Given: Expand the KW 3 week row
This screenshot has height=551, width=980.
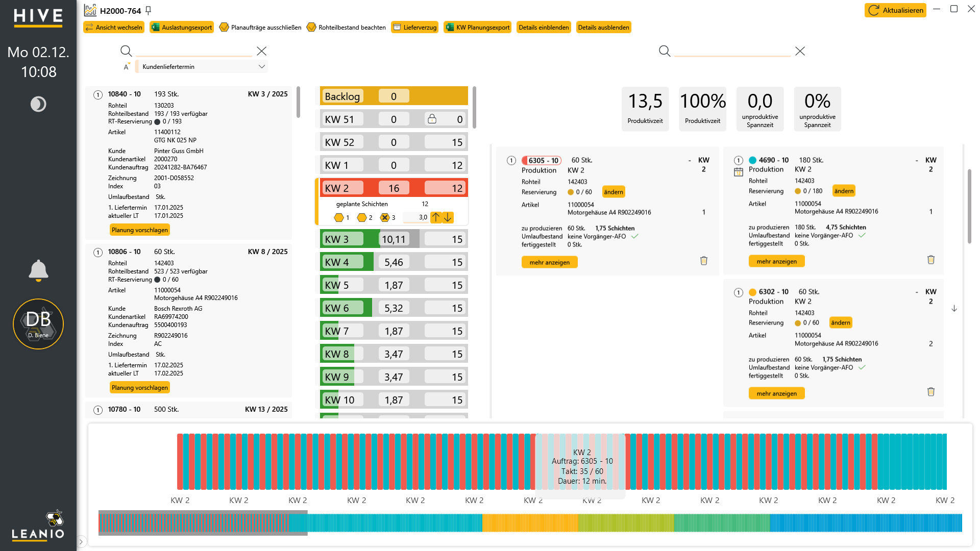Looking at the screenshot, I should tap(394, 239).
